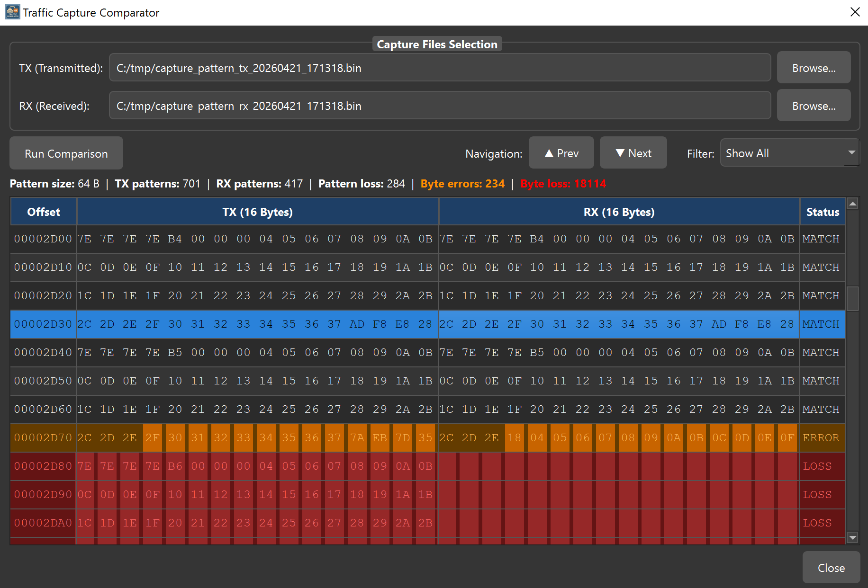The height and width of the screenshot is (588, 868).
Task: Click the Byte loss: 18114 statistic
Action: (563, 184)
